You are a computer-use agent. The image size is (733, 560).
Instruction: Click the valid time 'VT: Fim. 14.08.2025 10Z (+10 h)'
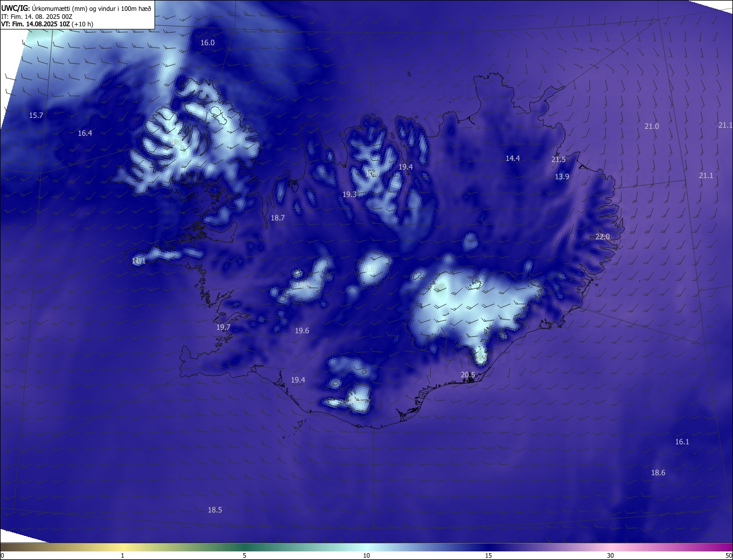(47, 24)
